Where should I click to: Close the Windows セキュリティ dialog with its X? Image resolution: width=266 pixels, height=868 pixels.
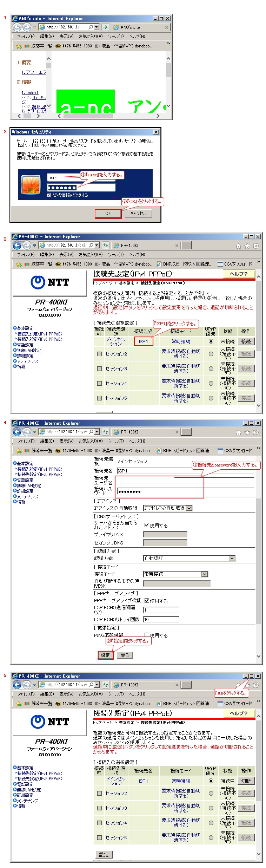156,132
